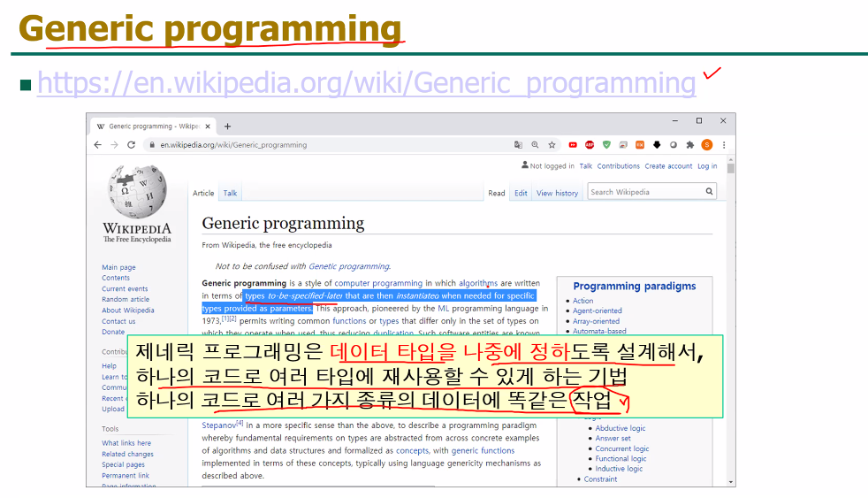The height and width of the screenshot is (498, 868).
Task: Click the gray circle extension icon
Action: [674, 144]
